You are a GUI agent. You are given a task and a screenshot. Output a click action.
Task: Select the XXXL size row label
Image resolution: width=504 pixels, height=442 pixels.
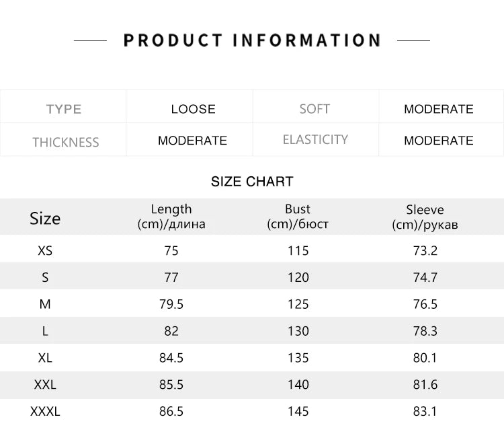[x=45, y=411]
